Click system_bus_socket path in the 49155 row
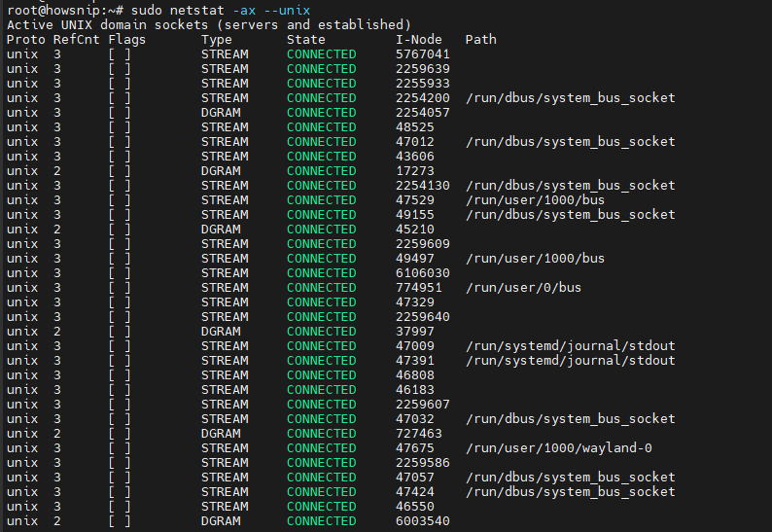772x532 pixels. click(570, 215)
